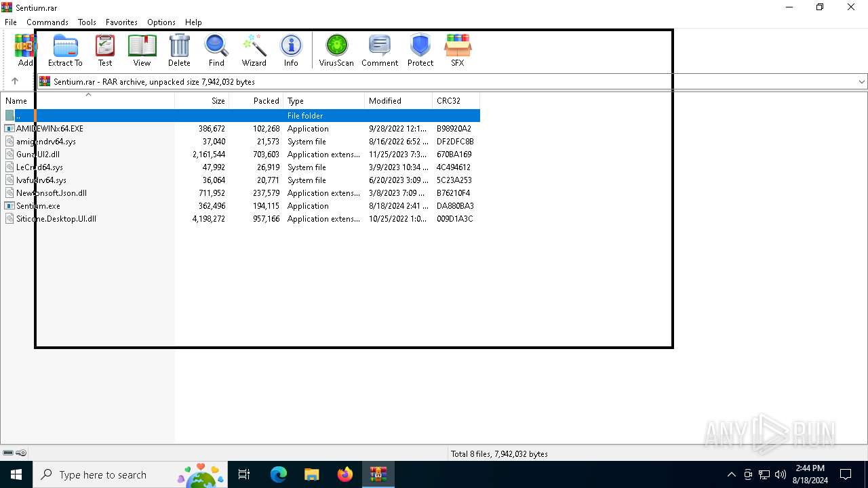This screenshot has width=868, height=488.
Task: Open volume control in tray
Action: (781, 474)
